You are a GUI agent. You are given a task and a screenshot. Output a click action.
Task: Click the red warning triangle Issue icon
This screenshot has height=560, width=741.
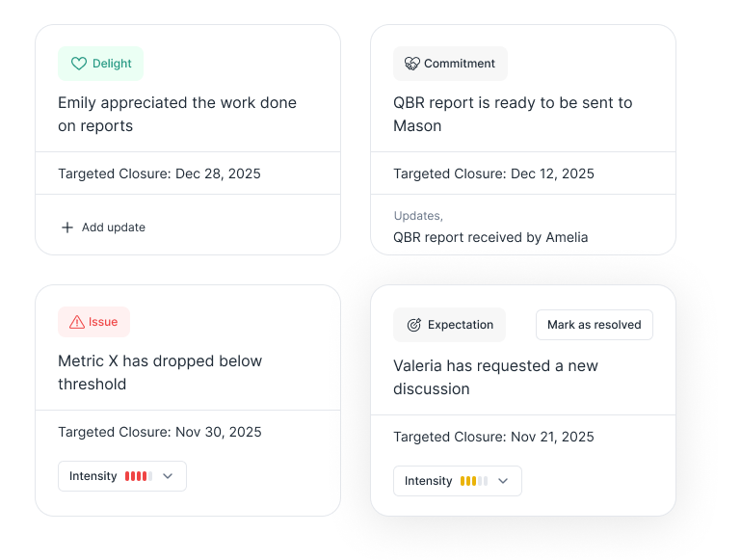(x=77, y=322)
